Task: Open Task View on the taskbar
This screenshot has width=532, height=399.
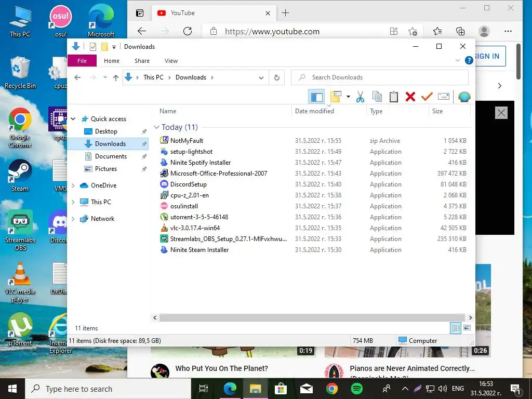Action: (x=203, y=389)
